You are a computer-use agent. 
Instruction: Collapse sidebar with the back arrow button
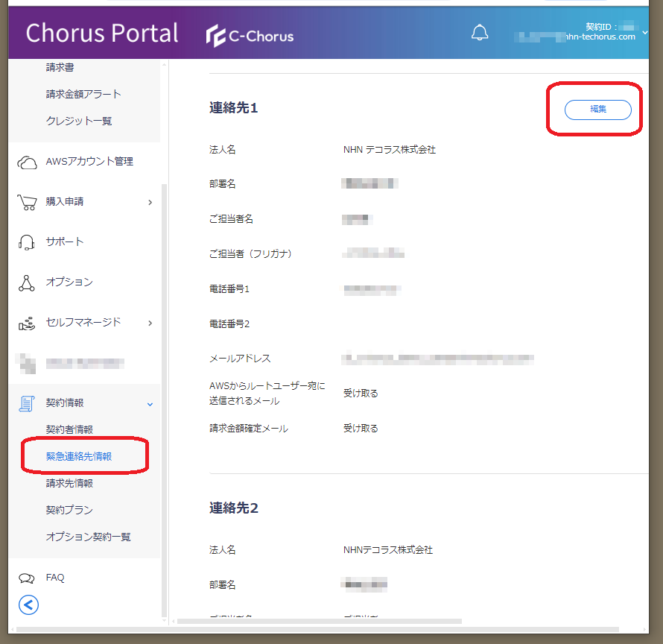pos(28,604)
